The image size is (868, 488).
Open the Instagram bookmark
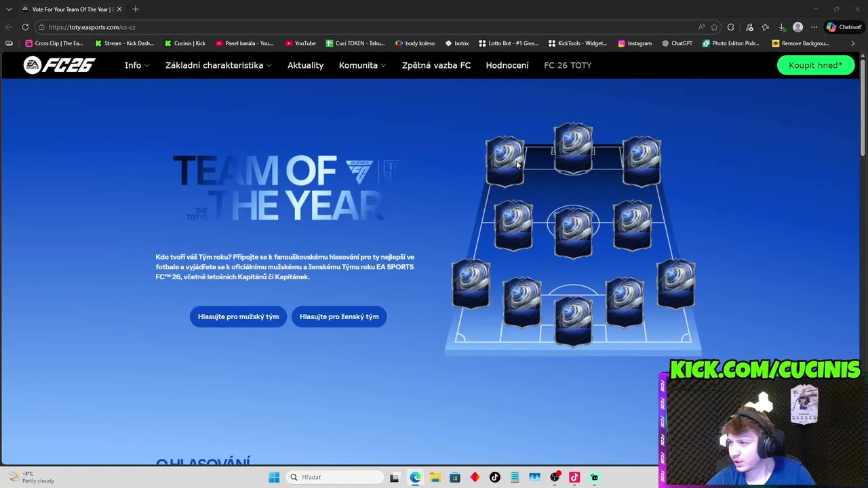click(635, 43)
